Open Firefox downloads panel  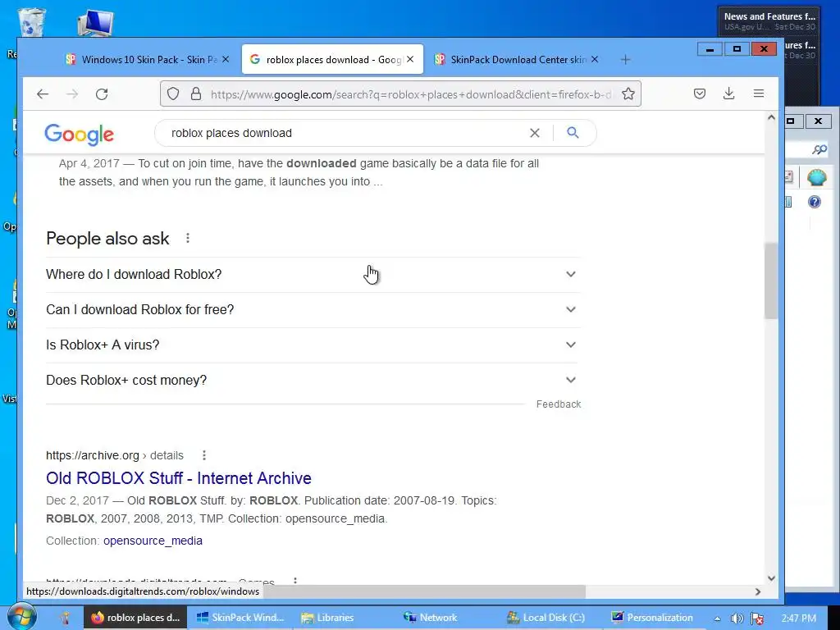pos(728,94)
